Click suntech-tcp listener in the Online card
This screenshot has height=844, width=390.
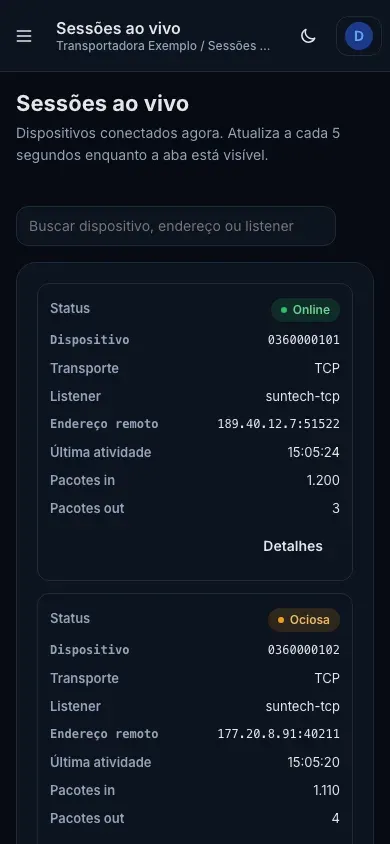point(303,397)
